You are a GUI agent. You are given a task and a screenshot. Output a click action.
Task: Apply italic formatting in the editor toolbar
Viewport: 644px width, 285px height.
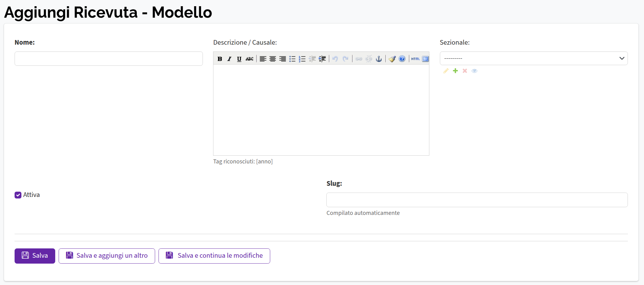229,59
